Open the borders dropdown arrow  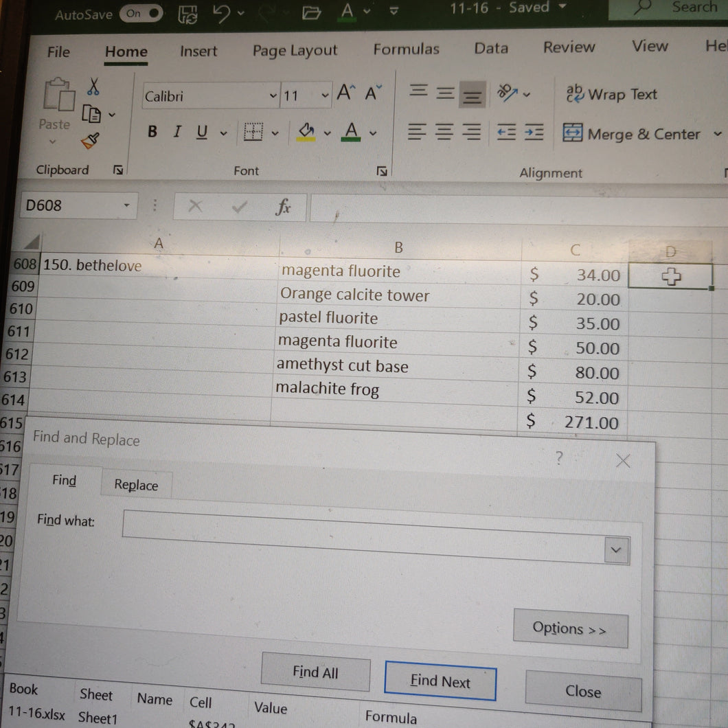[x=275, y=134]
